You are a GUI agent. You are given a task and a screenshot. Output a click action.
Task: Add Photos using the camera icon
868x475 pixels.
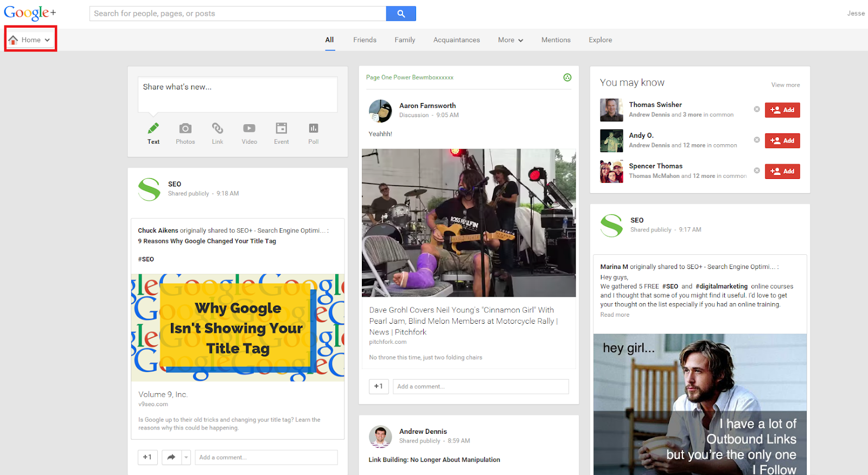click(186, 129)
